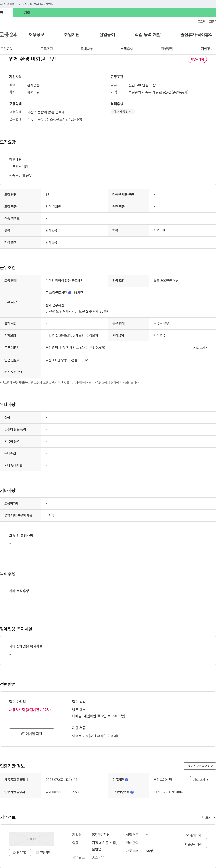216x868 pixels.
Task: Click the 식사 제공 (1식) tag
Action: pyautogui.click(x=123, y=111)
